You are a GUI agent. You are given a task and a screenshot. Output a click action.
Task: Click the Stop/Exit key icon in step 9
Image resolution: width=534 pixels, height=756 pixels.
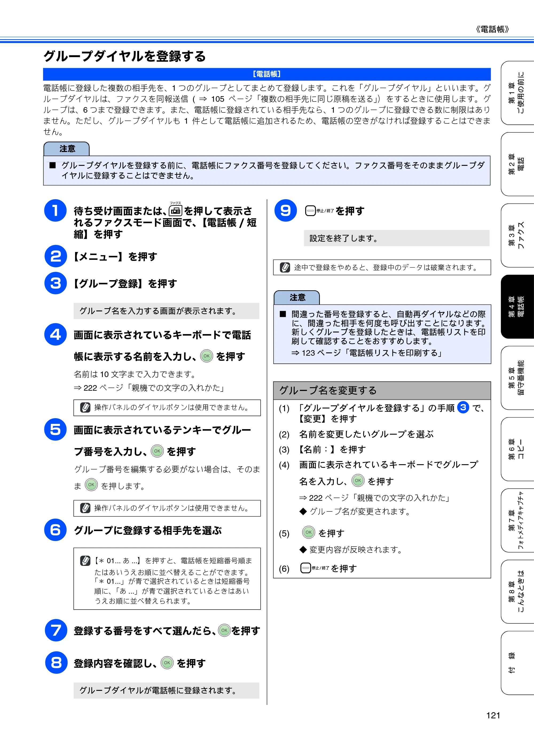(311, 211)
